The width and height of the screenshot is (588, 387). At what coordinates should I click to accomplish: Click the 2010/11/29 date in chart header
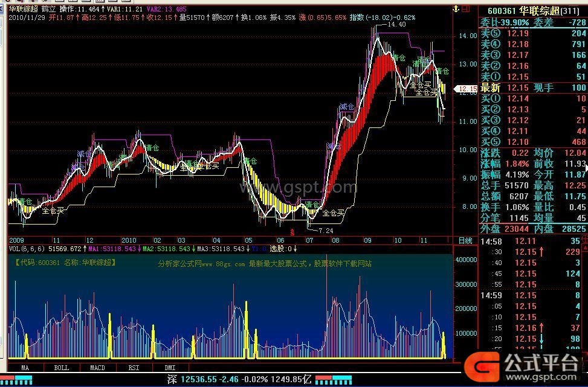click(27, 18)
